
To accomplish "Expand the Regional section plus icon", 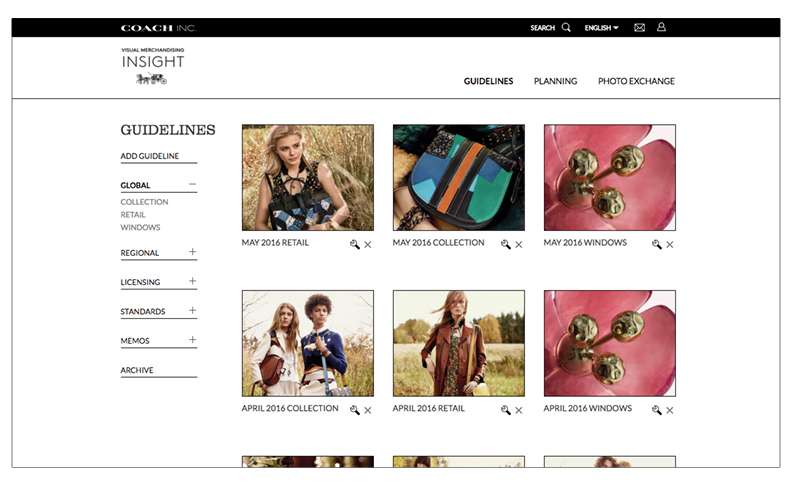I will click(x=192, y=252).
